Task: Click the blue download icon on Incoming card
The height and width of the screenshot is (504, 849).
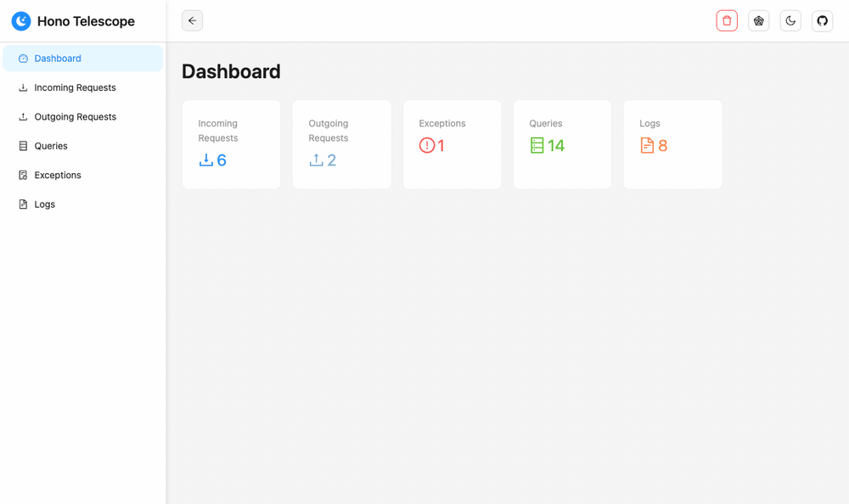Action: (205, 160)
